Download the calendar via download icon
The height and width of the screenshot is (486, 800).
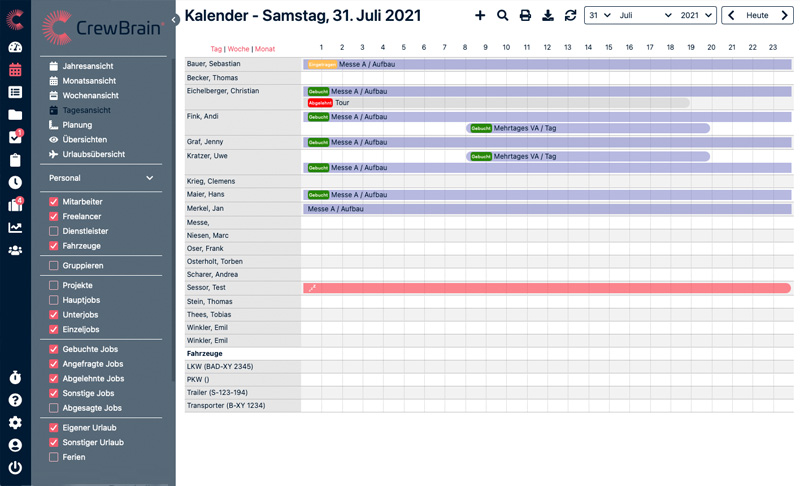(548, 15)
